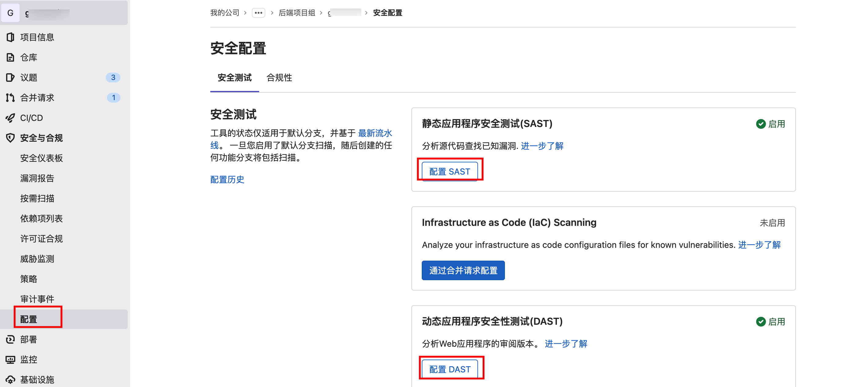Screen dimensions: 868x387
Task: Click 通过合并请求配置 button
Action: [x=463, y=270]
